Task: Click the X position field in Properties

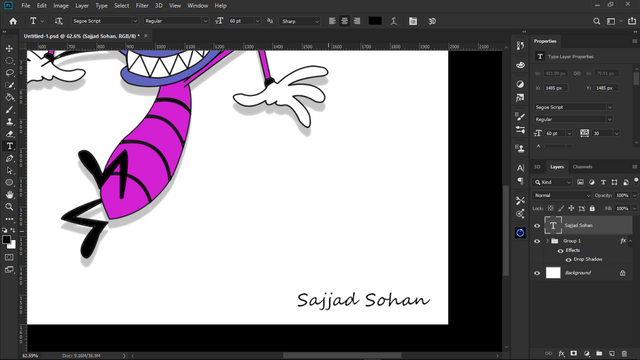Action: (555, 88)
